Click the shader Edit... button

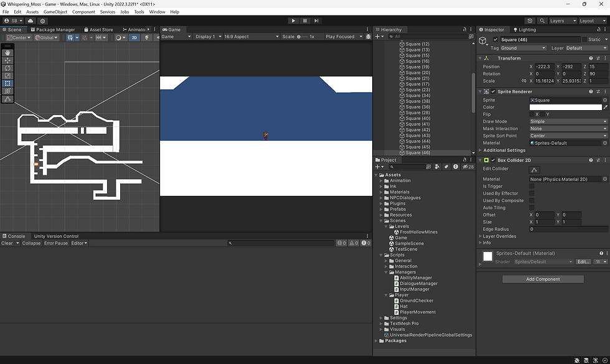tap(583, 262)
